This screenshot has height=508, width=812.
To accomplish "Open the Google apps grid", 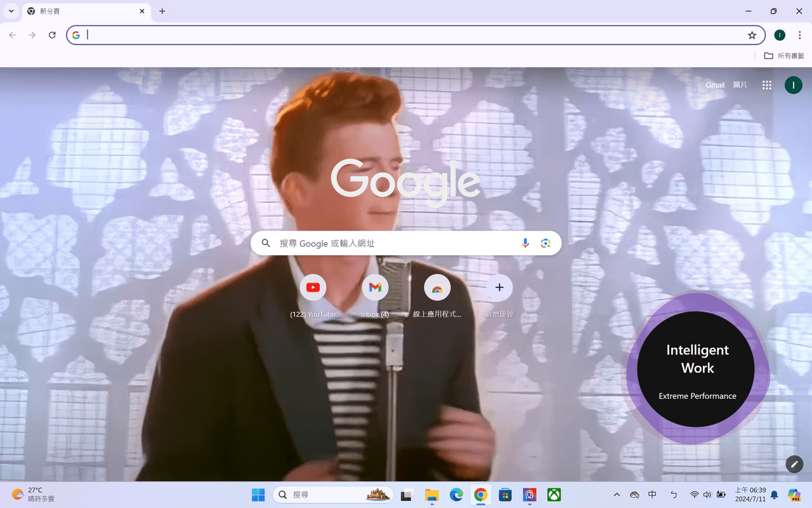I will (767, 85).
